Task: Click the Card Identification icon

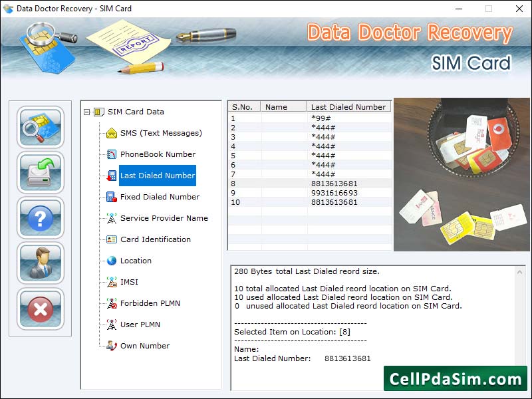Action: 112,239
